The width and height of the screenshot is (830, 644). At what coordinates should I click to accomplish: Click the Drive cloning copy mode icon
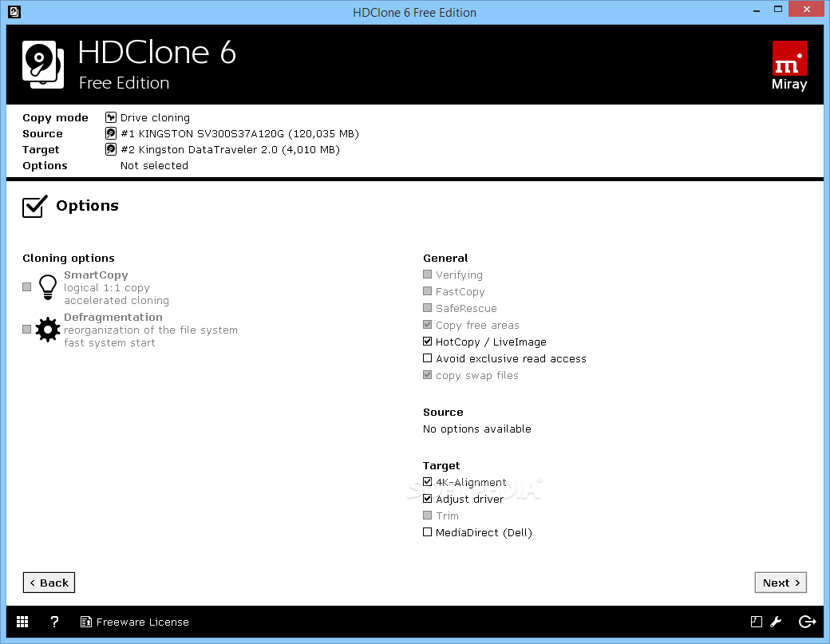coord(111,117)
